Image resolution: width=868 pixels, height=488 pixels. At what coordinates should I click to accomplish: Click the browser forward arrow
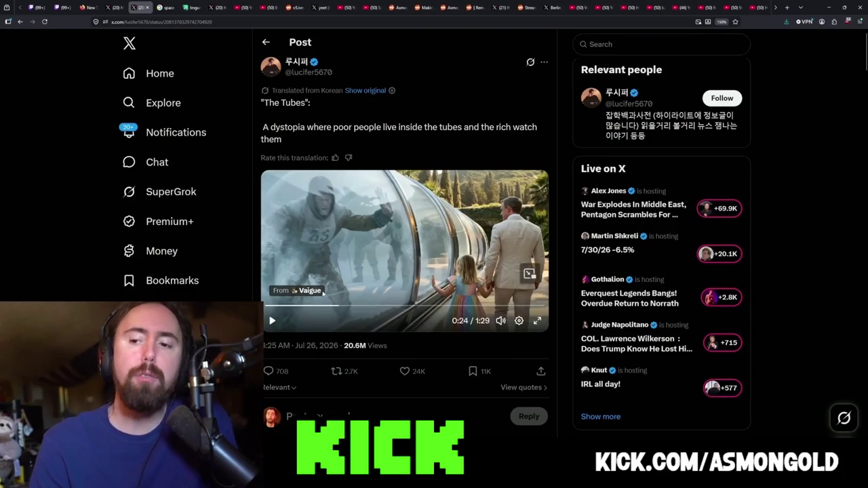pyautogui.click(x=32, y=22)
